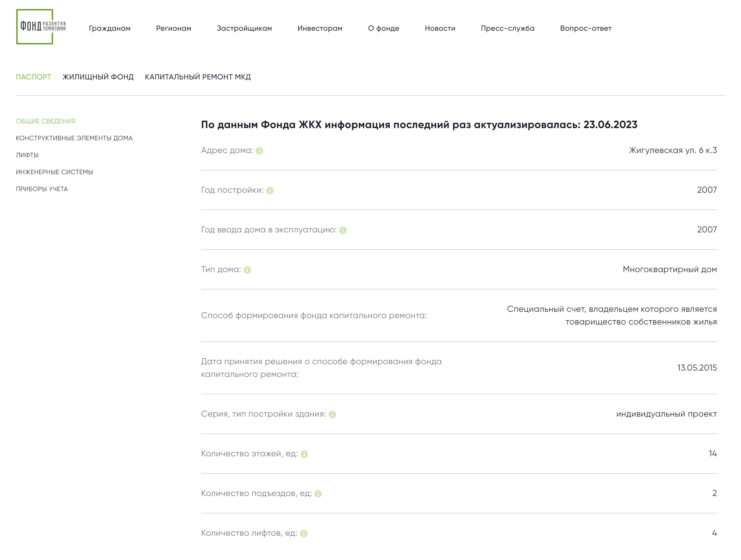Go to the Новости section
The image size is (741, 560).
[x=440, y=29]
